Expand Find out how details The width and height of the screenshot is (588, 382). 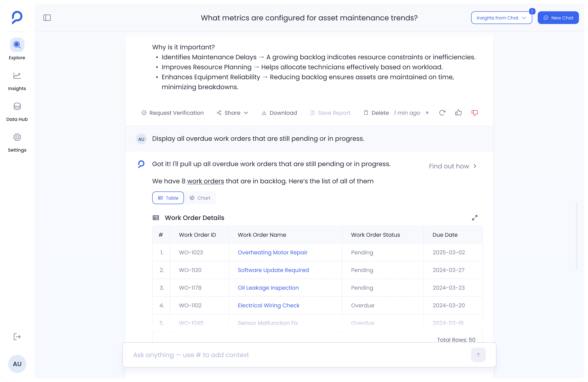[x=452, y=166]
